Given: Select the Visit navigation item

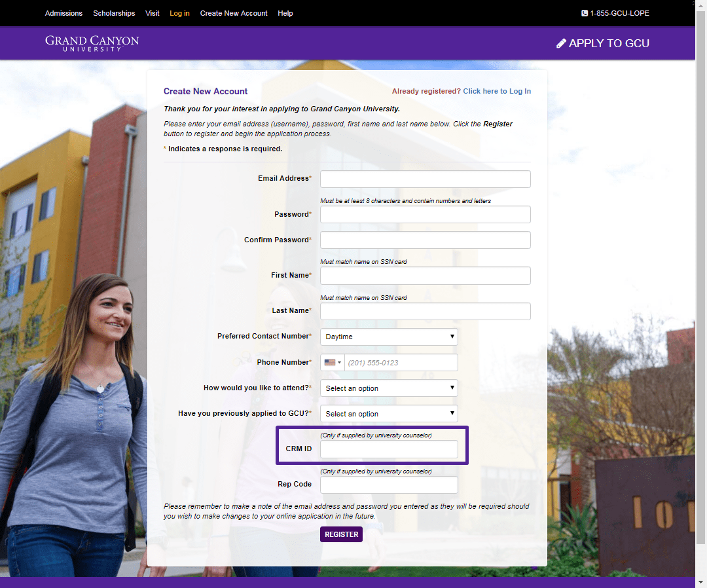Looking at the screenshot, I should point(152,13).
